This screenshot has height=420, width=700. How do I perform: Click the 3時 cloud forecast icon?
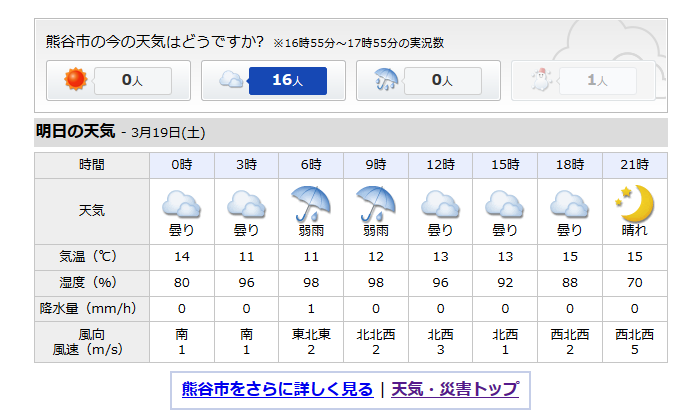(246, 204)
